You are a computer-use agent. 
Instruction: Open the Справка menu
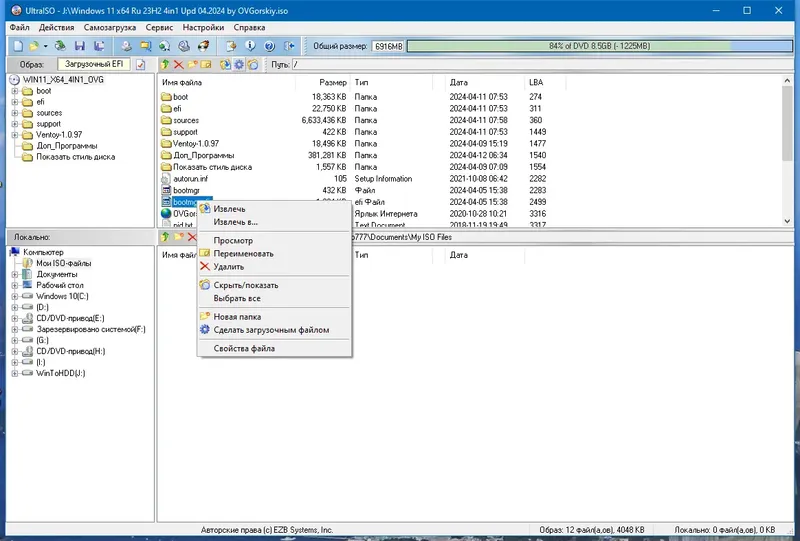[x=249, y=28]
